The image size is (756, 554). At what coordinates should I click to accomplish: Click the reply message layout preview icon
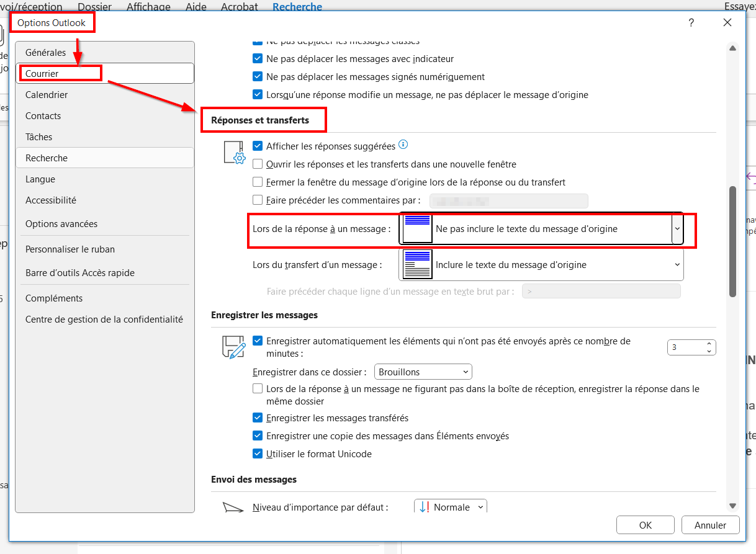tap(417, 228)
